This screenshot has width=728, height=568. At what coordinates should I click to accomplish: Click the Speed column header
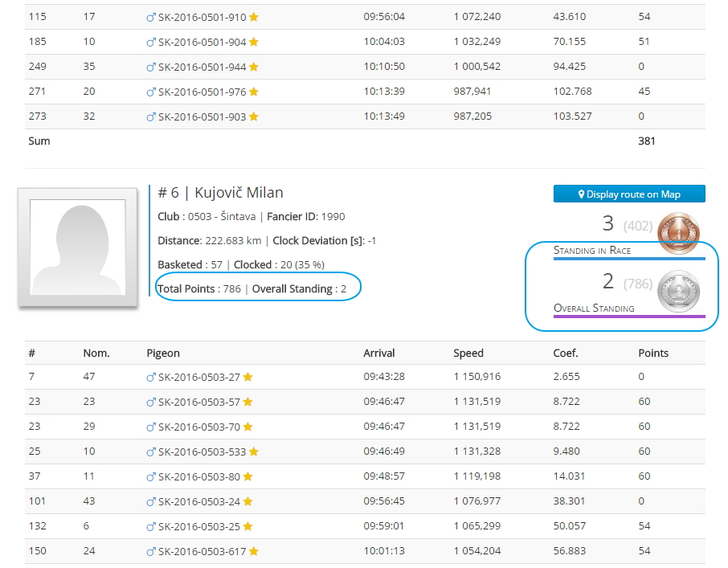[468, 353]
